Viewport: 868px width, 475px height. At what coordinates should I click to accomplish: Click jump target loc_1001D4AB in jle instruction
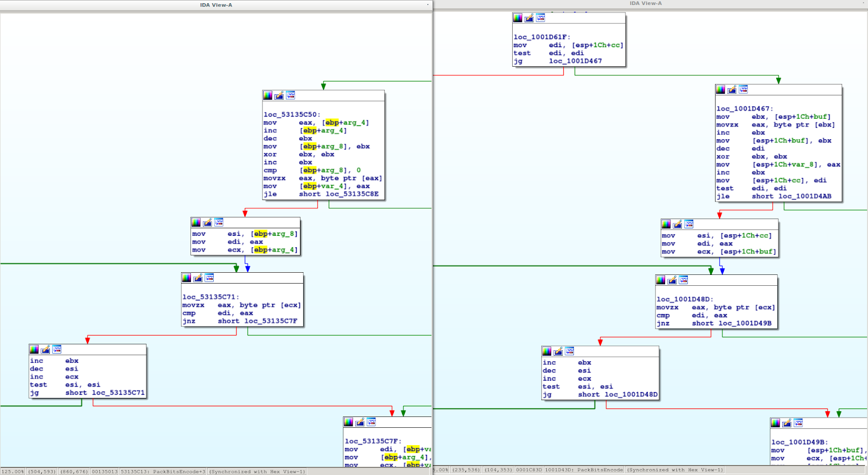(805, 196)
